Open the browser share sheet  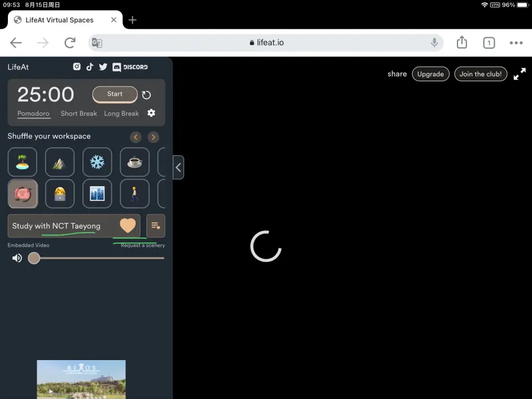pyautogui.click(x=462, y=42)
